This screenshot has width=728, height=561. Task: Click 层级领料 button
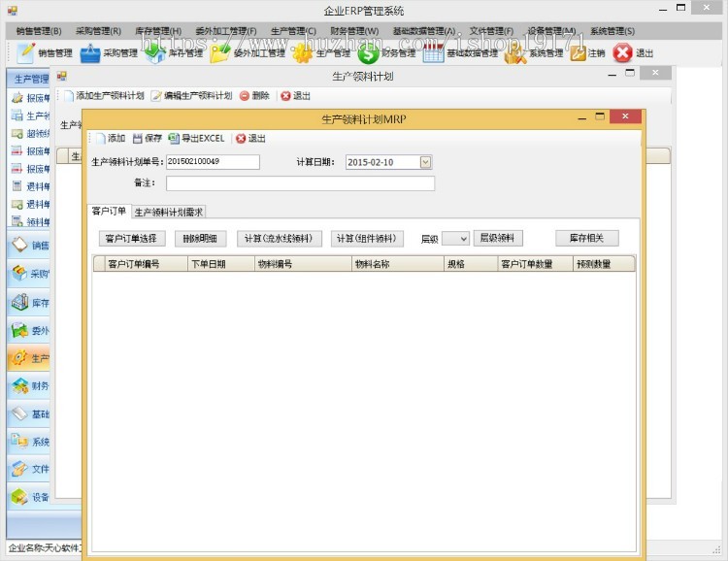(498, 238)
